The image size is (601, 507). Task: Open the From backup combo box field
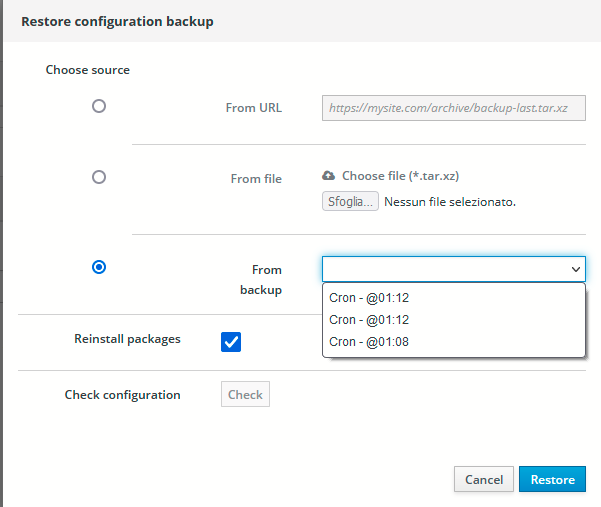pos(454,269)
